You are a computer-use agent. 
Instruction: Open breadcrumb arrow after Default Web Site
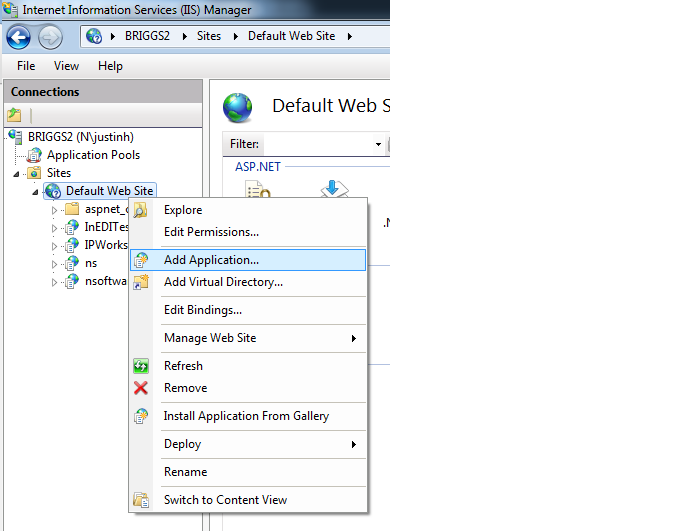[350, 36]
